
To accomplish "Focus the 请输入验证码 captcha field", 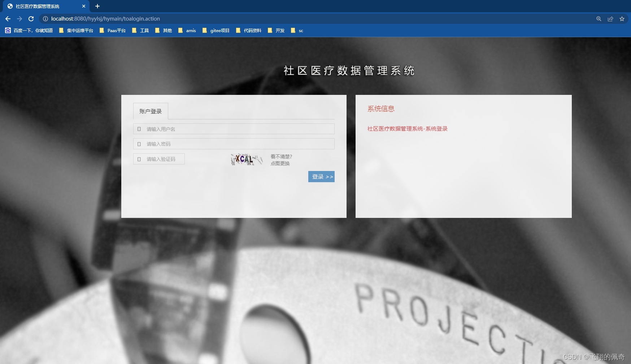I will pyautogui.click(x=159, y=159).
